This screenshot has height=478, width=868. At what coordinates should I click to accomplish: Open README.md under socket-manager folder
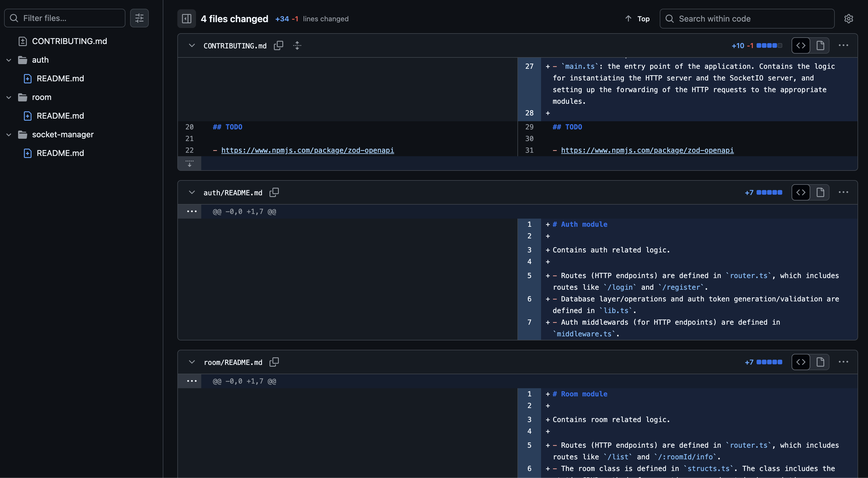pyautogui.click(x=60, y=153)
